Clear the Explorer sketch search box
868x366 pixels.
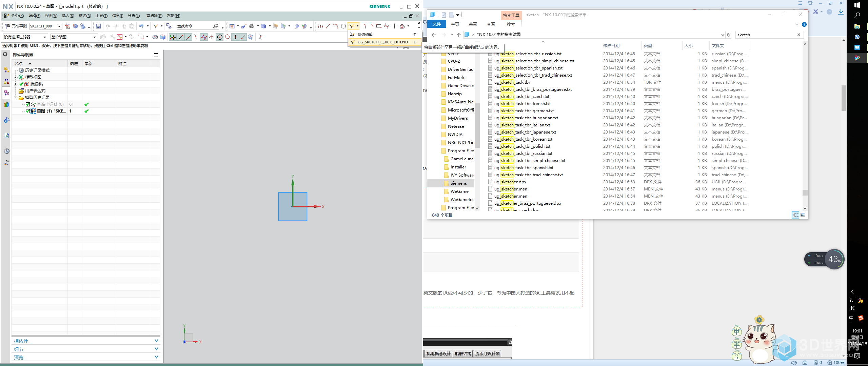798,35
